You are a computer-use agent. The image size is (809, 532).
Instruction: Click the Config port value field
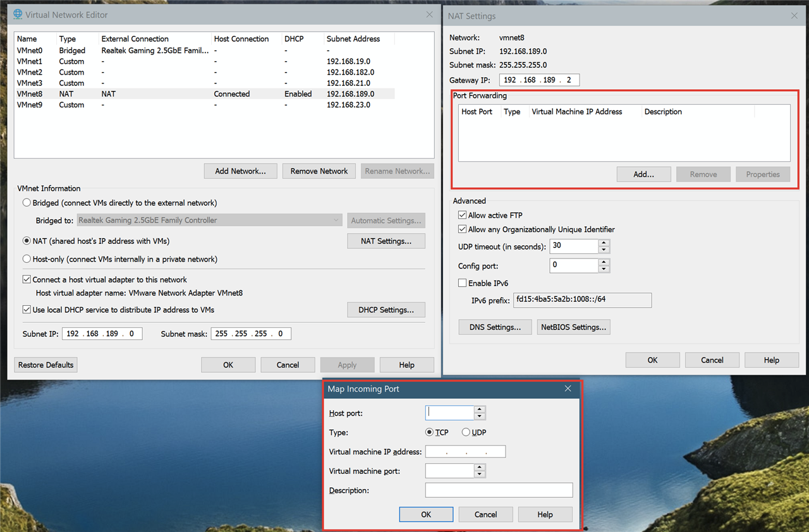pos(574,265)
